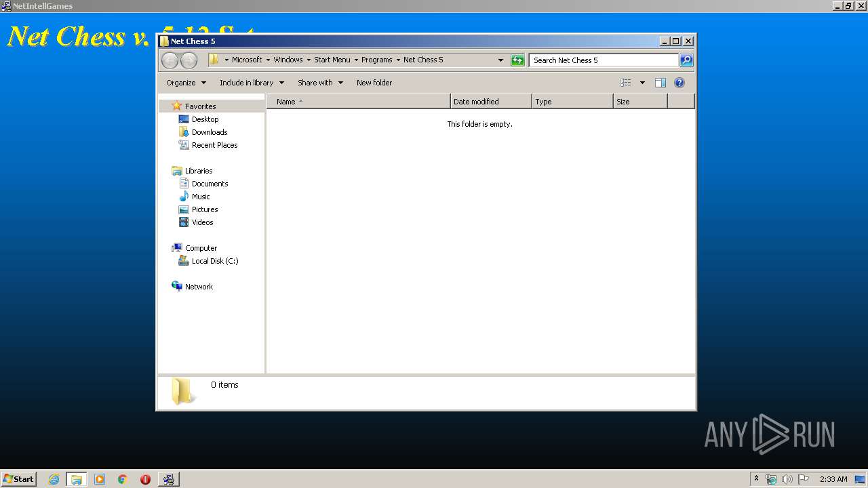
Task: Select Downloads under Favorites
Action: tap(209, 132)
